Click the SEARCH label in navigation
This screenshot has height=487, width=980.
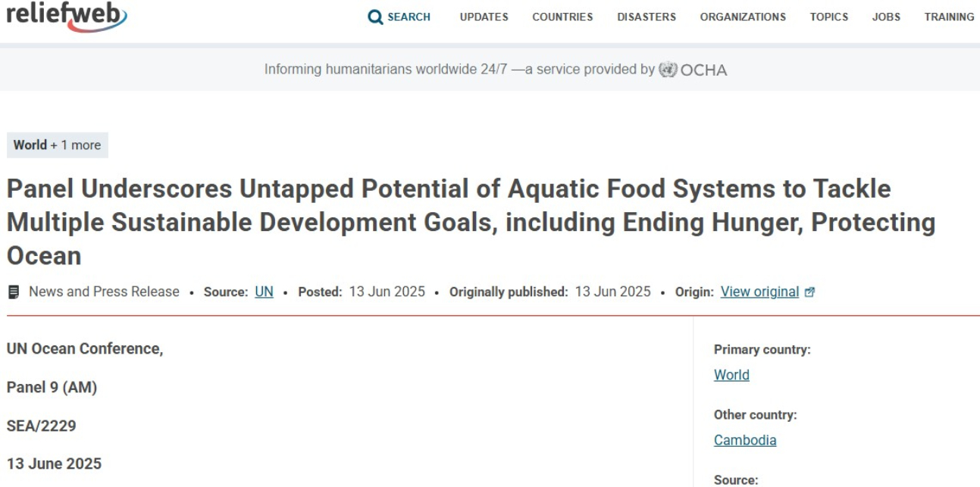(409, 17)
